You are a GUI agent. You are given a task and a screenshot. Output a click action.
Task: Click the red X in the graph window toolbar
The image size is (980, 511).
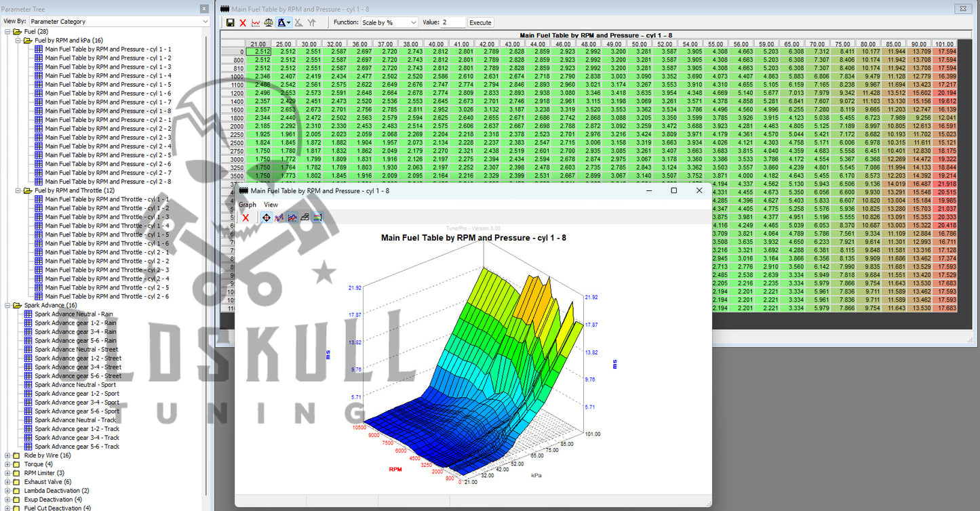(246, 218)
